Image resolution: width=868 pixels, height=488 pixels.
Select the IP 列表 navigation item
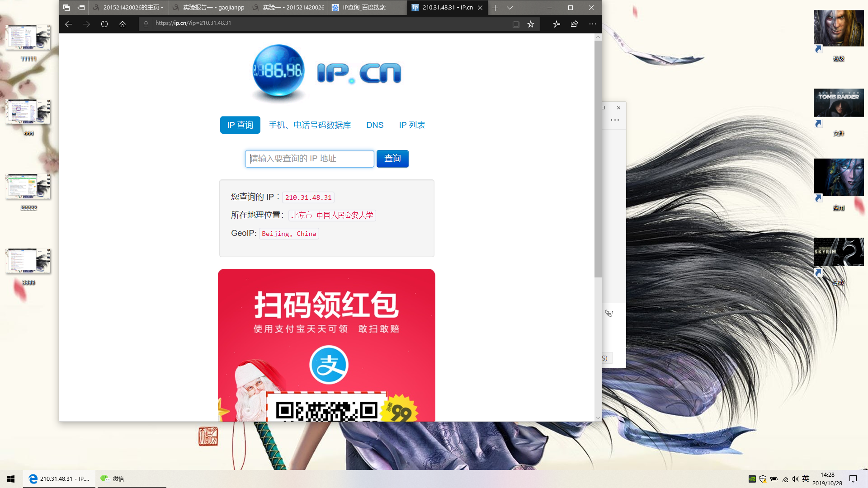(x=412, y=125)
